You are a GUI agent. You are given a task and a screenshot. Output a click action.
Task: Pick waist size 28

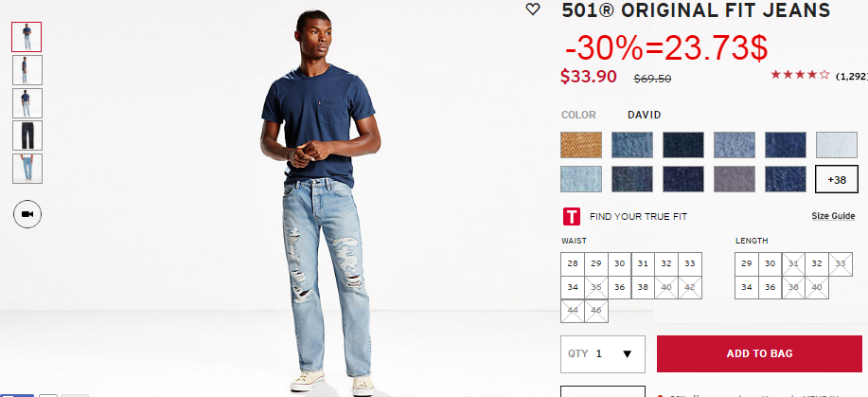tap(573, 264)
